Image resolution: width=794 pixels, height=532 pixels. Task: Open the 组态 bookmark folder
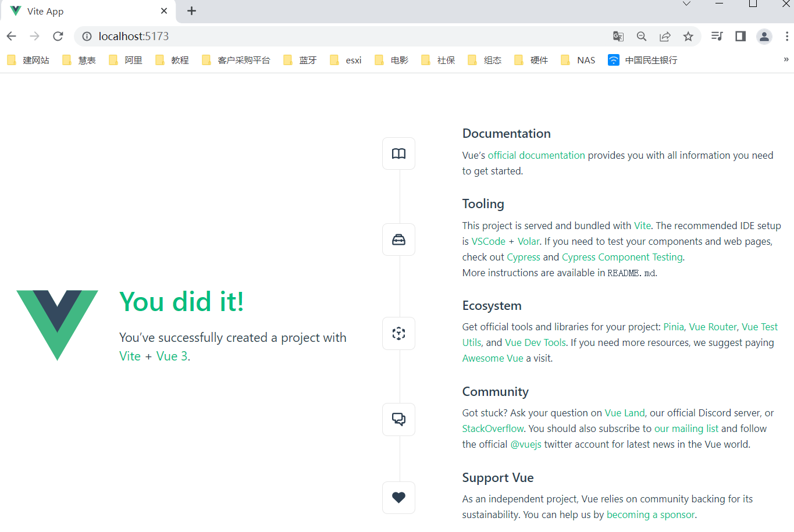[485, 60]
